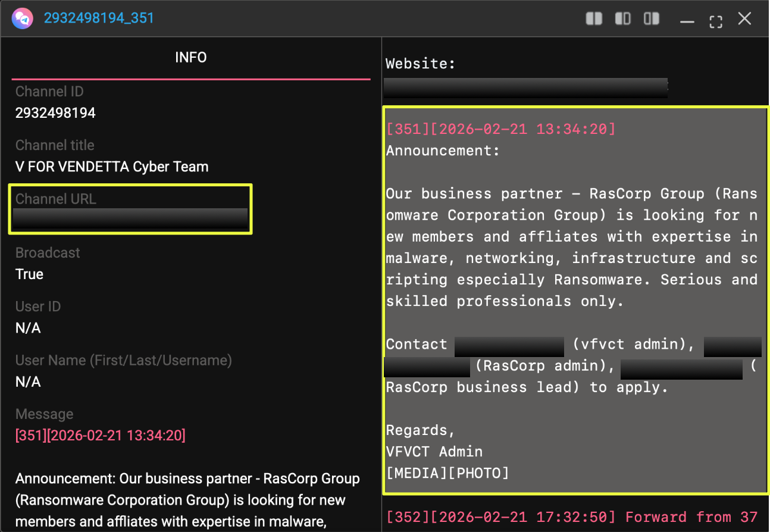
Task: Click the message timestamp in the INFO panel
Action: click(x=101, y=436)
